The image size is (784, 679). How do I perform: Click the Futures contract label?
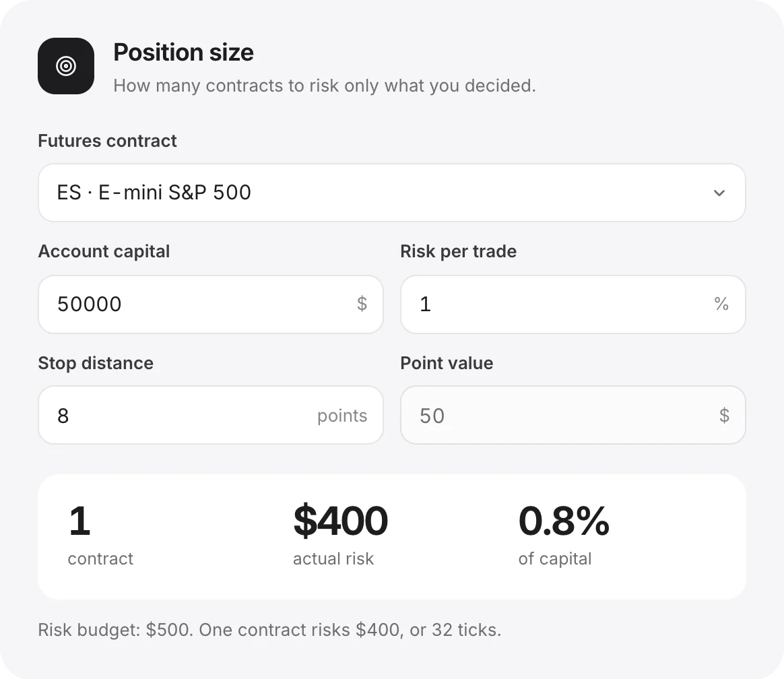[x=108, y=141]
